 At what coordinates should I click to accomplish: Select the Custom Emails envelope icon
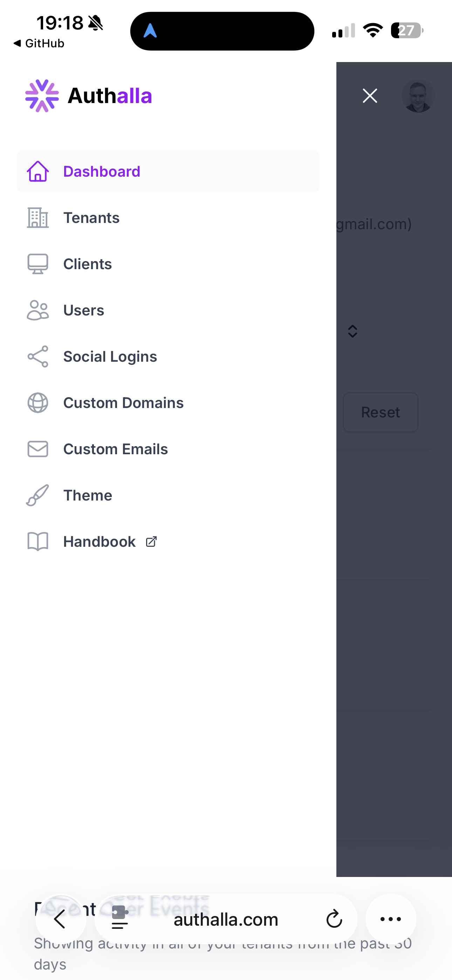click(38, 449)
